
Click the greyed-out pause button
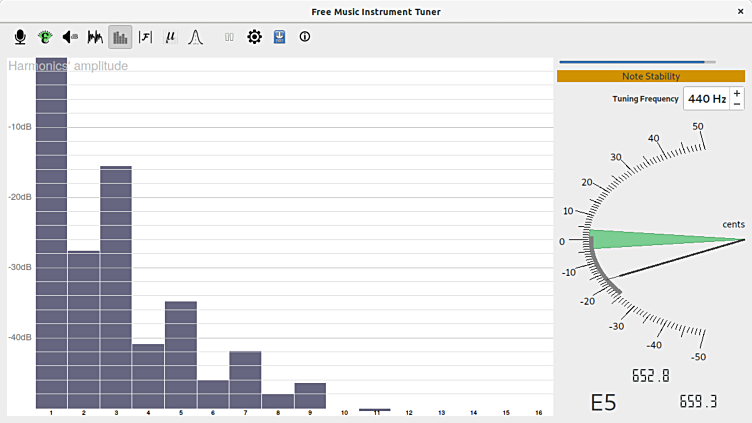click(x=230, y=38)
